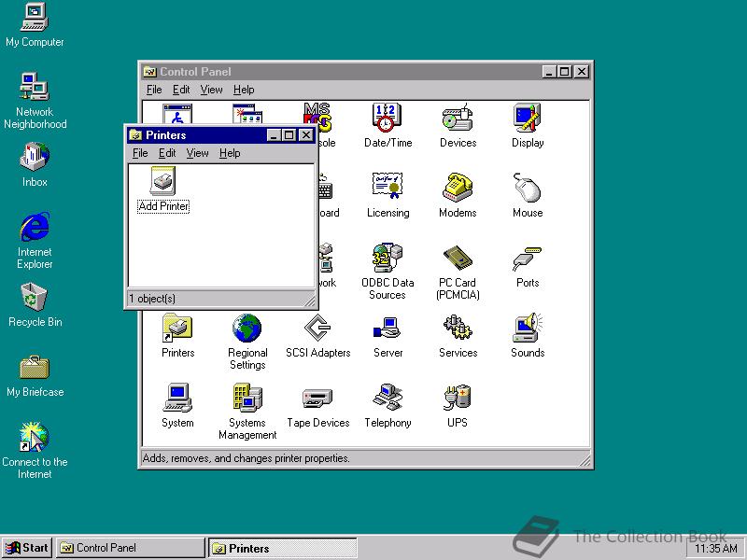Select the UPS battery icon
Image resolution: width=747 pixels, height=560 pixels.
[458, 405]
